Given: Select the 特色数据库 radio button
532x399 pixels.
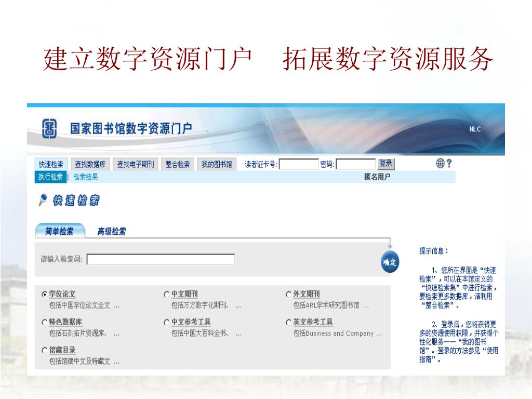Looking at the screenshot, I should pyautogui.click(x=45, y=322).
